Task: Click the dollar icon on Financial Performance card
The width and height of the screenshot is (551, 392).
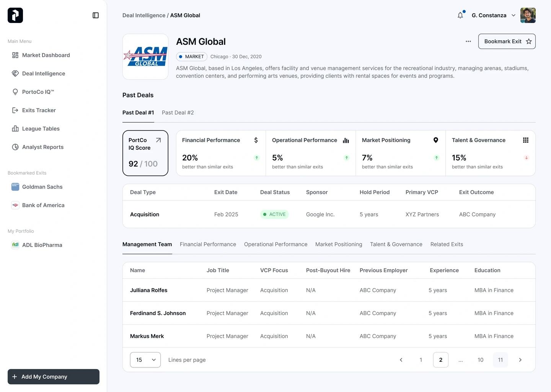Action: (x=256, y=140)
